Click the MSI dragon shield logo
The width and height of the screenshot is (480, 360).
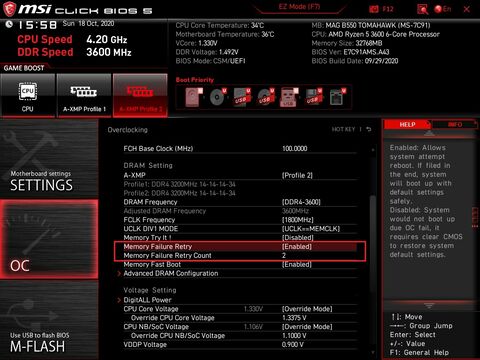(9, 9)
